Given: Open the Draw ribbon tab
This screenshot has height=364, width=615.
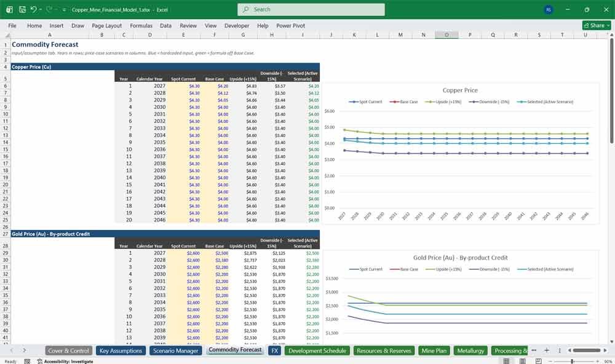Looking at the screenshot, I should [x=77, y=25].
